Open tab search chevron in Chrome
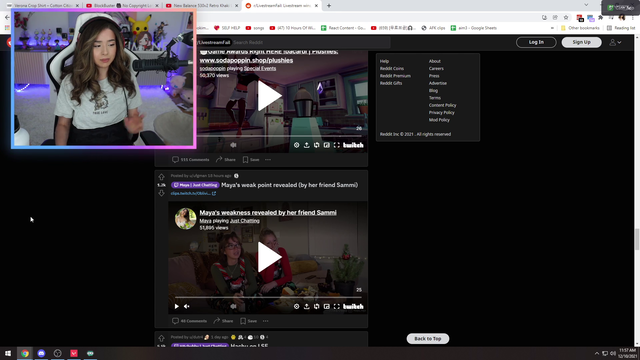The width and height of the screenshot is (640, 360). (586, 5)
